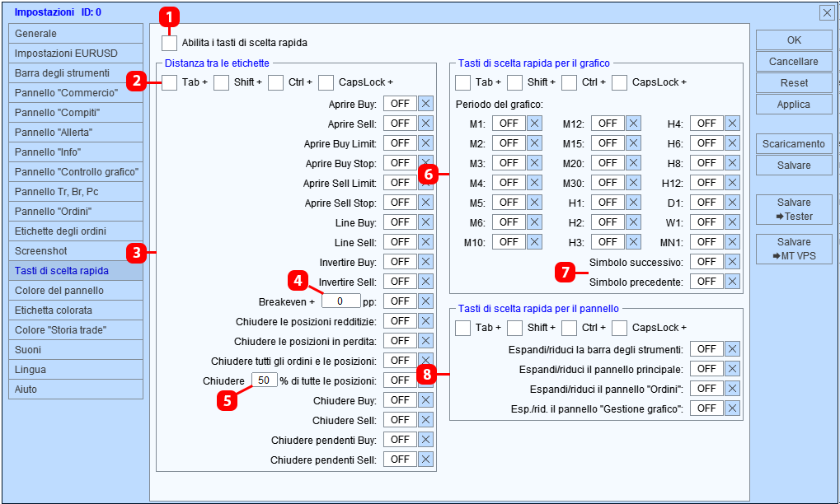
Task: Clear the Aprire Sell hotkey with X
Action: click(426, 124)
